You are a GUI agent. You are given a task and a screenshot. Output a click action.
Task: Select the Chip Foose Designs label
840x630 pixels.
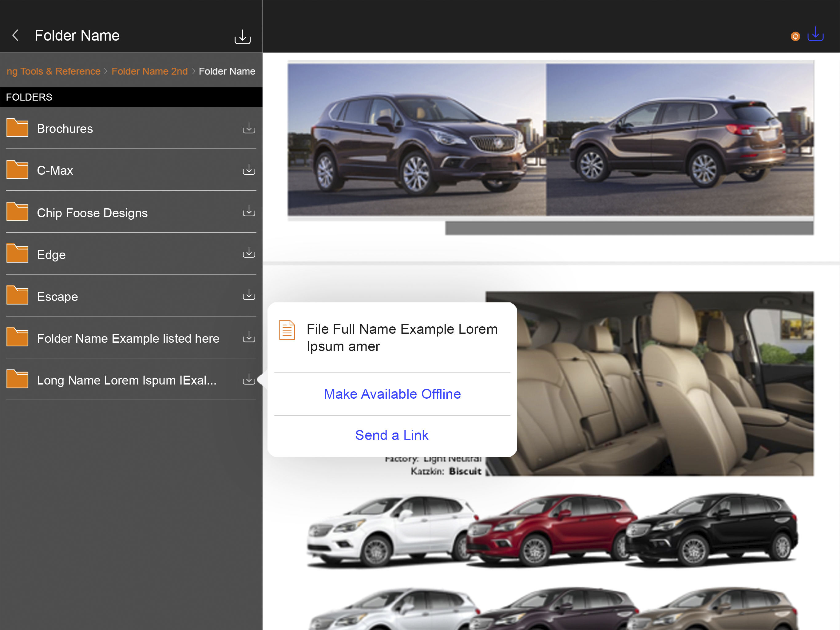(x=92, y=213)
